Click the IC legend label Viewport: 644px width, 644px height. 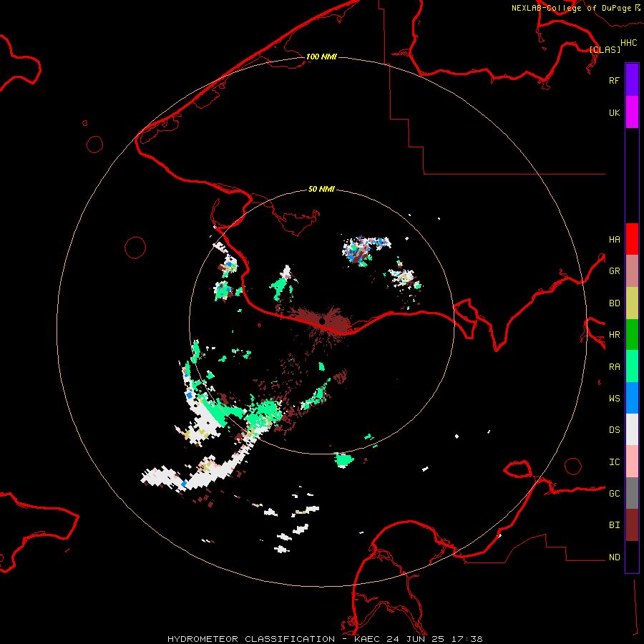click(x=614, y=462)
